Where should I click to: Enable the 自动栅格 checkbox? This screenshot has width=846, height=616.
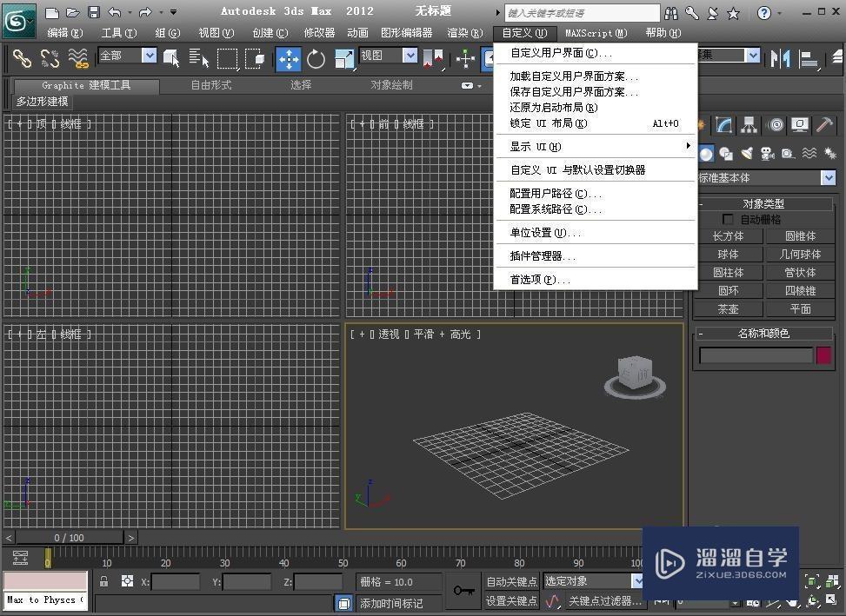coord(729,219)
